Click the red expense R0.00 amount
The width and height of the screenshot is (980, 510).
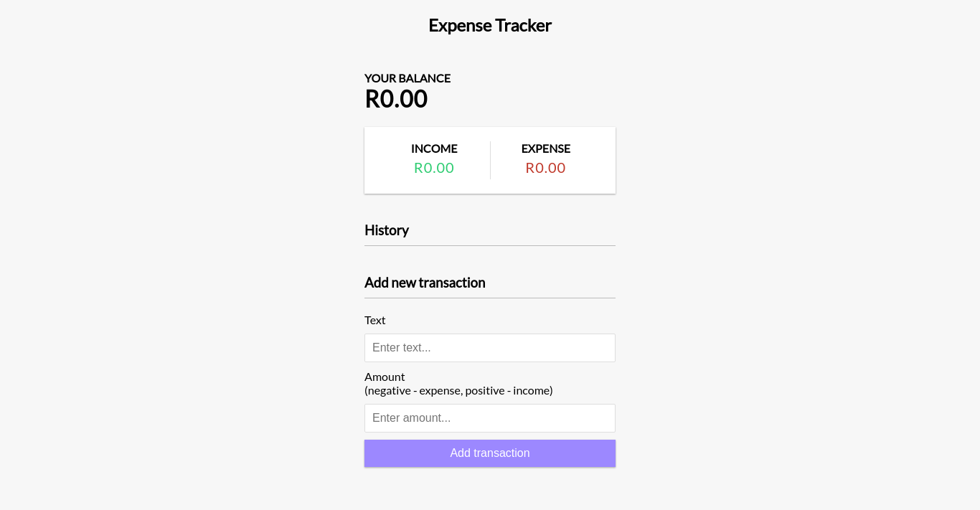tap(545, 168)
